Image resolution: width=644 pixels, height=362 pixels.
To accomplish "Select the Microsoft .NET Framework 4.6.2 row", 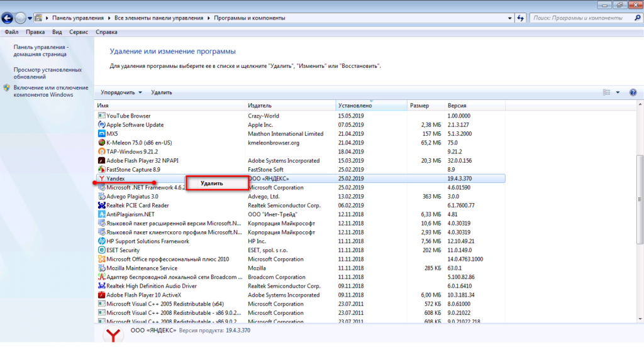I will click(300, 187).
